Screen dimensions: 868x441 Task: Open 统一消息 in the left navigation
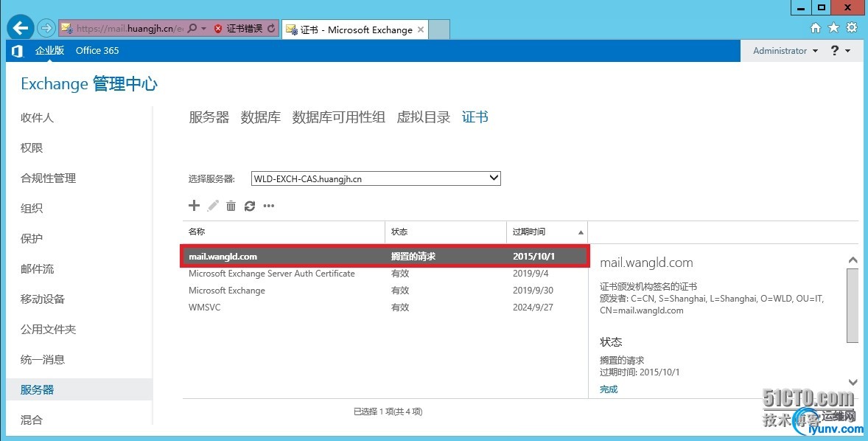click(43, 360)
